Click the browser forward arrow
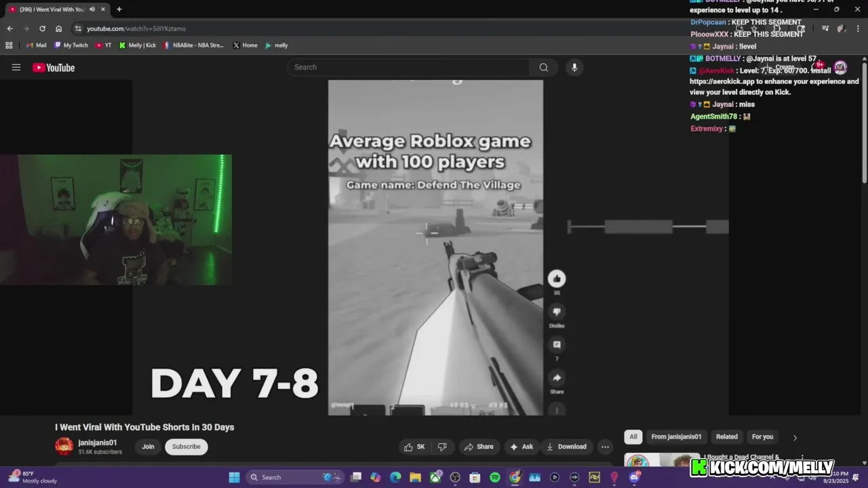The width and height of the screenshot is (868, 488). [x=26, y=28]
